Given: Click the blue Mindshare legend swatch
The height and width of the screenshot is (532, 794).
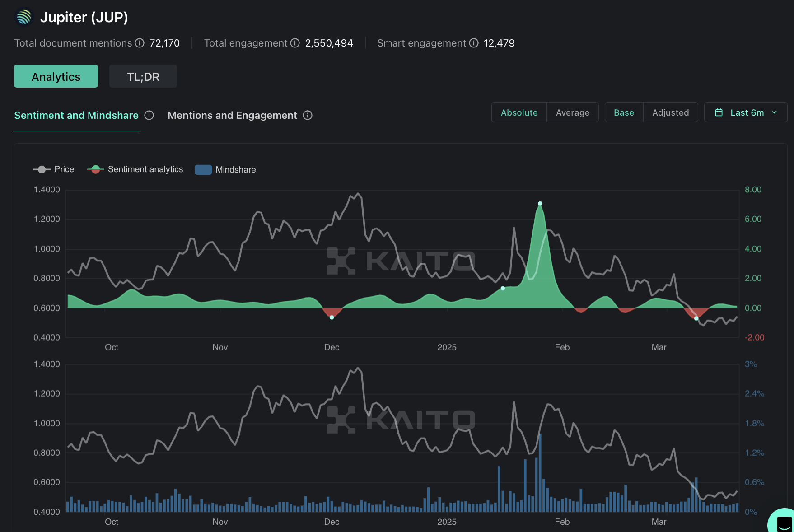Looking at the screenshot, I should [x=203, y=169].
